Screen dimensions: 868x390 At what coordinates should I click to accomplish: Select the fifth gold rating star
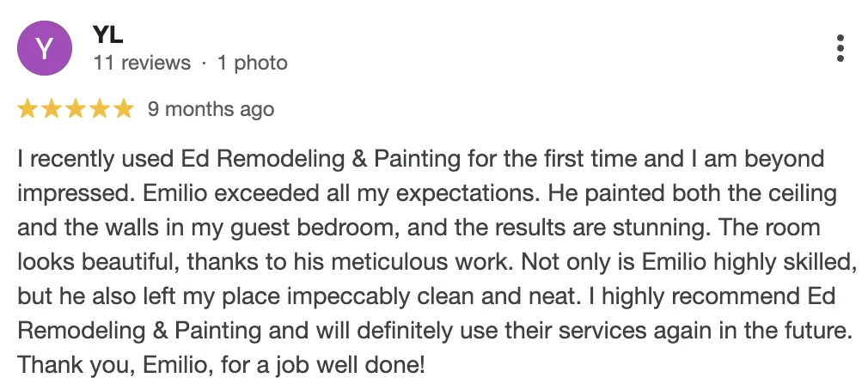pos(125,109)
